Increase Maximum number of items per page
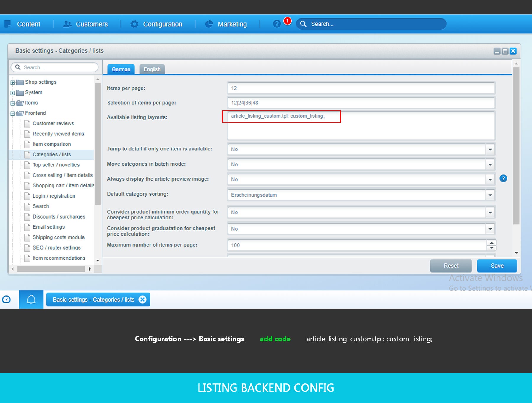532x403 pixels. coord(491,243)
